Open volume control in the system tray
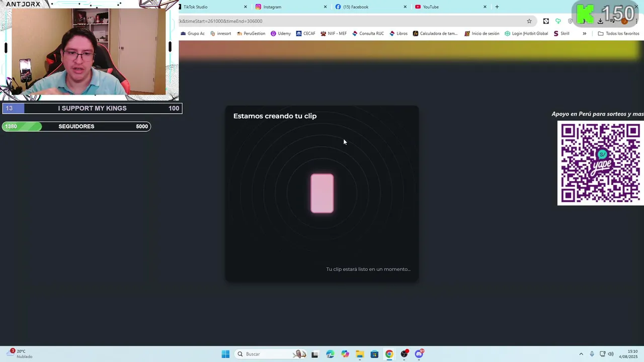This screenshot has height=362, width=644. point(611,354)
